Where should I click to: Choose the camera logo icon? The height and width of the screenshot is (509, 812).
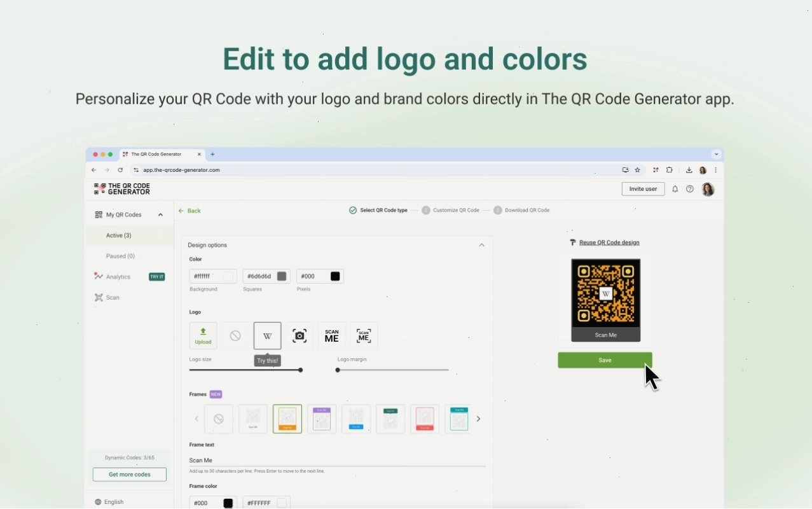tap(299, 335)
